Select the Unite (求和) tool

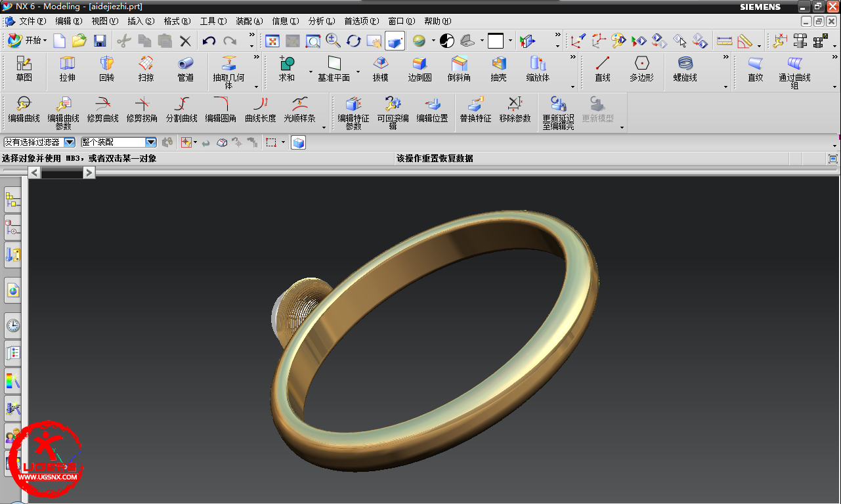[287, 70]
